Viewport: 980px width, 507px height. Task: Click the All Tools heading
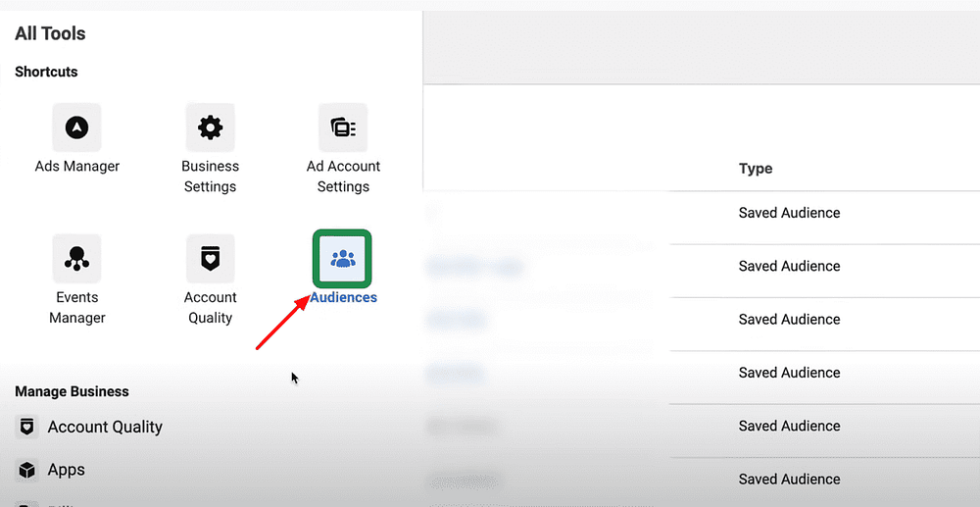point(50,33)
